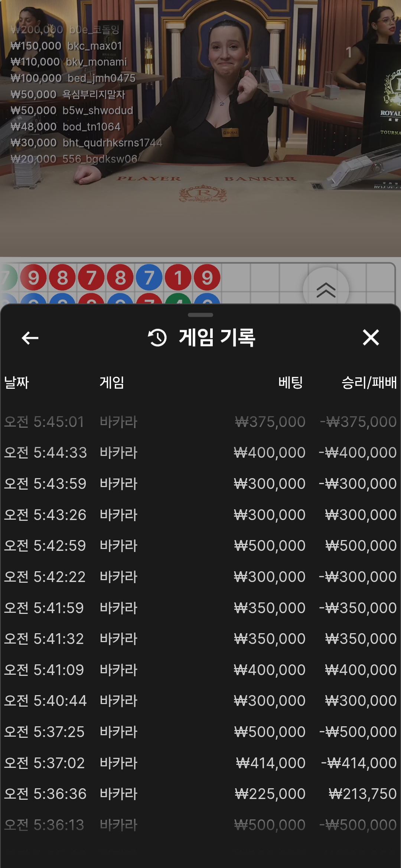Image resolution: width=401 pixels, height=868 pixels.
Task: Select the red 7 roadmap bead
Action: (91, 277)
